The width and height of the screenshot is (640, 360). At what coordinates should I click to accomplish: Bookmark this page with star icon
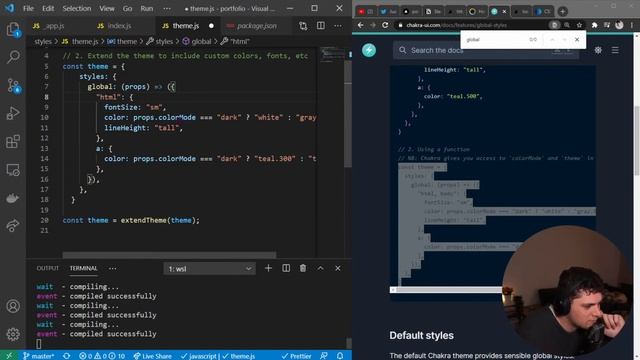pos(579,25)
